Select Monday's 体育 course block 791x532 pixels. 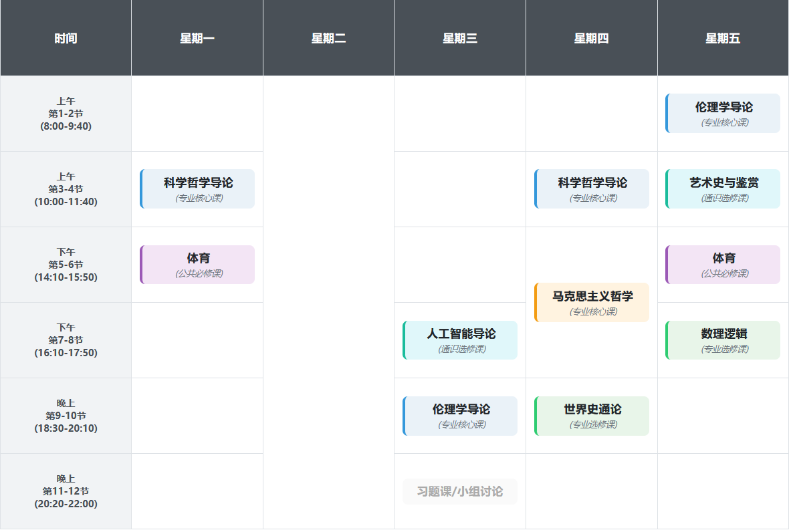[197, 265]
